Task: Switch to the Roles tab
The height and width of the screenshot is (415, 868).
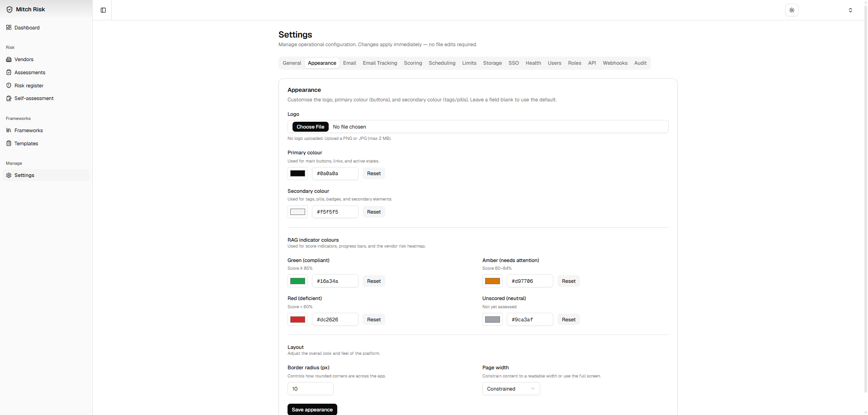Action: coord(575,63)
